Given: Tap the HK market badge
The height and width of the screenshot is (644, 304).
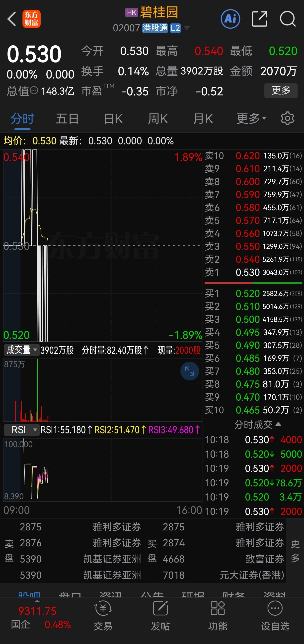Looking at the screenshot, I should [x=132, y=12].
